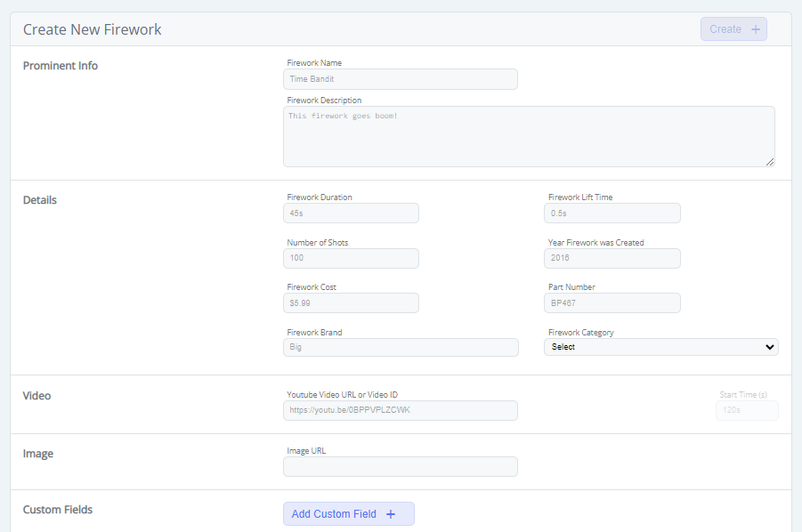This screenshot has width=802, height=532.
Task: Click the Image URL input field
Action: tap(400, 466)
